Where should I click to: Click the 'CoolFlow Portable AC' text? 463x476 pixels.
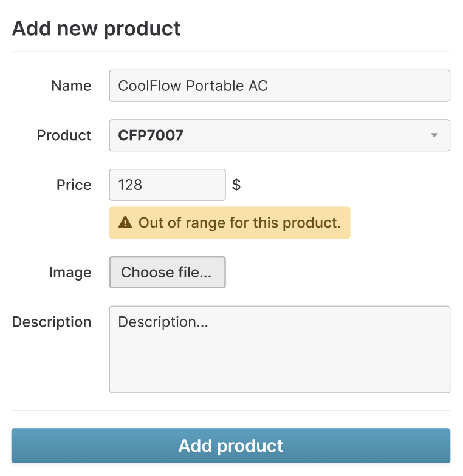[x=193, y=86]
